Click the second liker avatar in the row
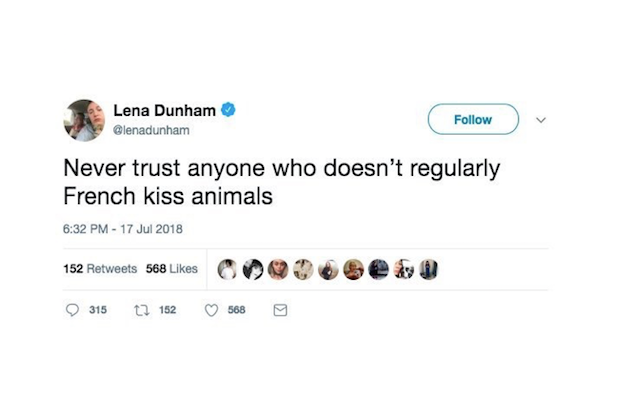 [253, 268]
